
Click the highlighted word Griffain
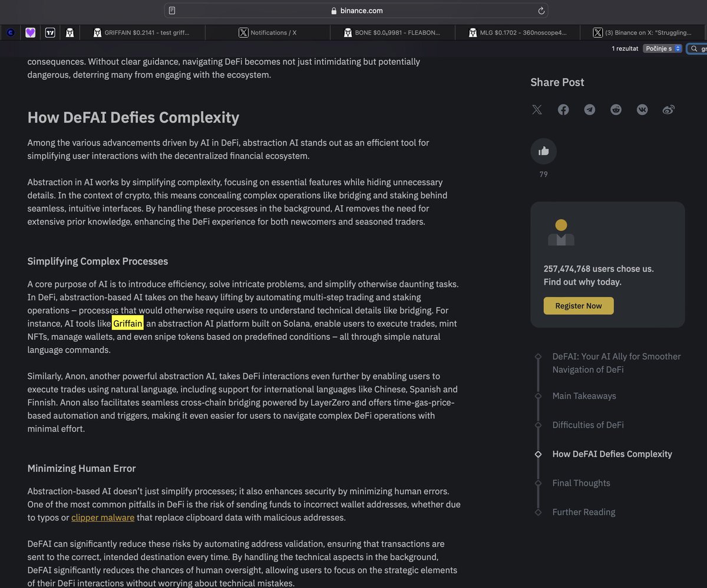128,323
